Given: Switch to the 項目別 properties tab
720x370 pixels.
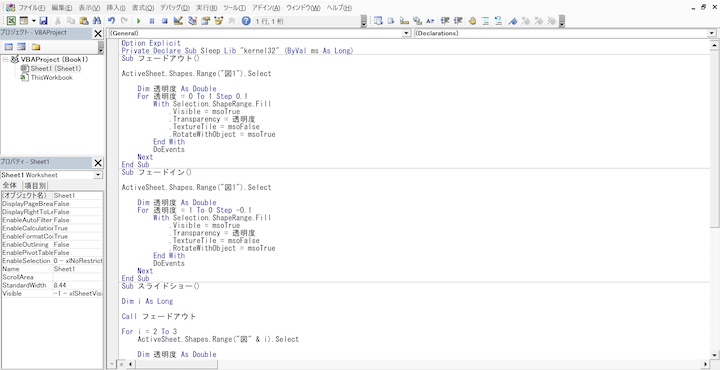Looking at the screenshot, I should 35,185.
